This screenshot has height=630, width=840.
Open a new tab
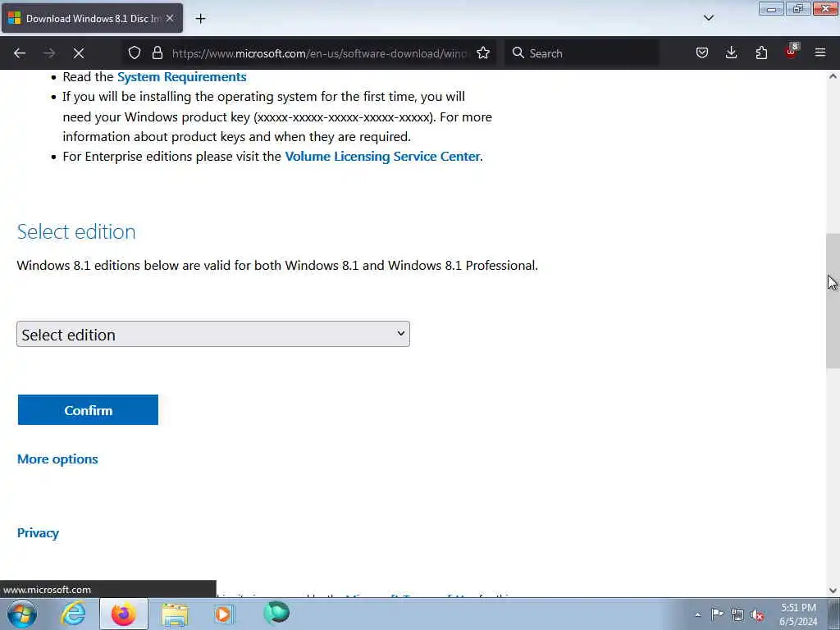tap(200, 19)
